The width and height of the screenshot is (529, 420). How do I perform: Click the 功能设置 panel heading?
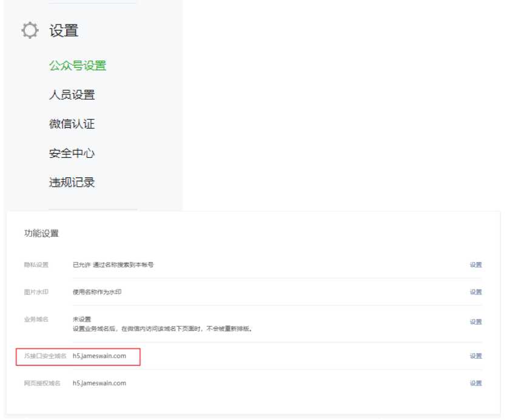(41, 233)
